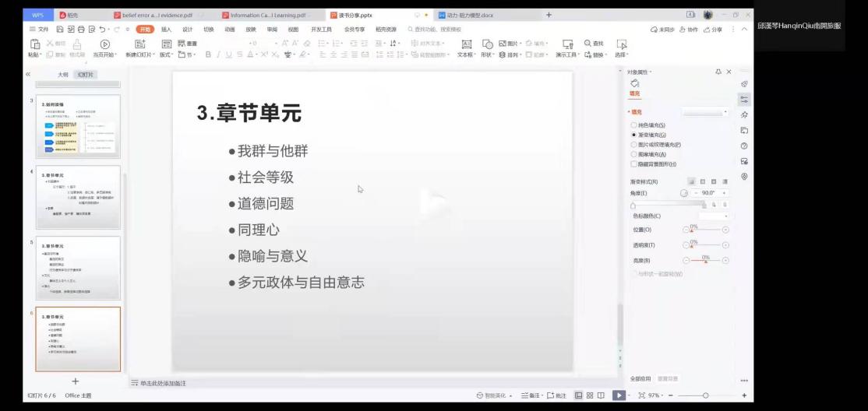Apply bold formatting with the B icon
The image size is (868, 411).
pos(208,54)
